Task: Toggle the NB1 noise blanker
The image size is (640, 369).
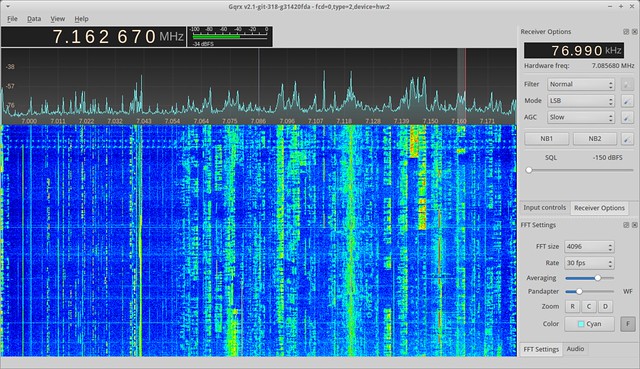Action: click(547, 139)
